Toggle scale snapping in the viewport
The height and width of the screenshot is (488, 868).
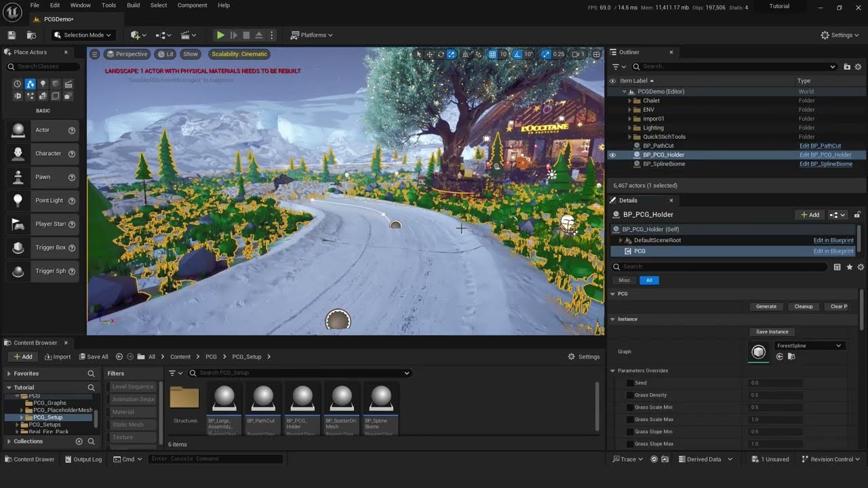pos(546,54)
